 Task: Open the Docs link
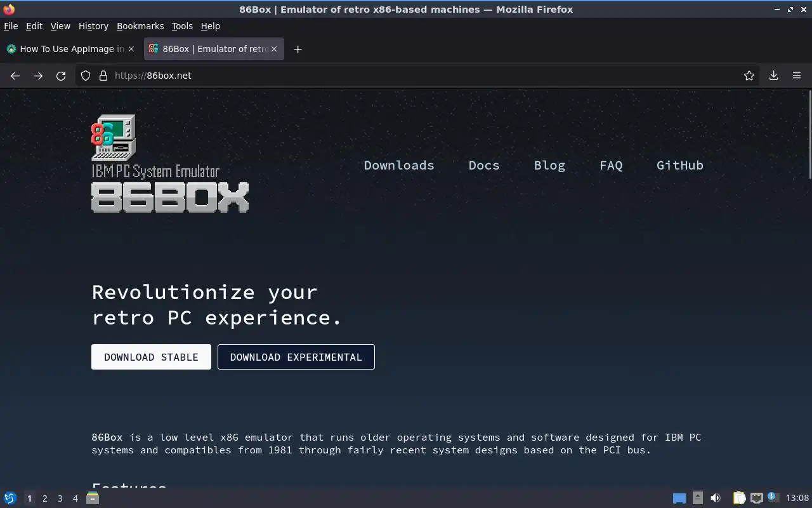pyautogui.click(x=484, y=165)
